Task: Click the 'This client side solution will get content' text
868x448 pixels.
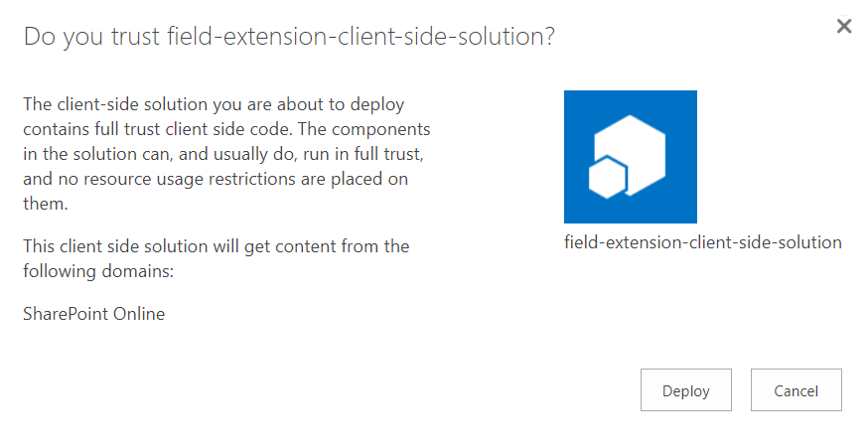Action: pos(216,246)
